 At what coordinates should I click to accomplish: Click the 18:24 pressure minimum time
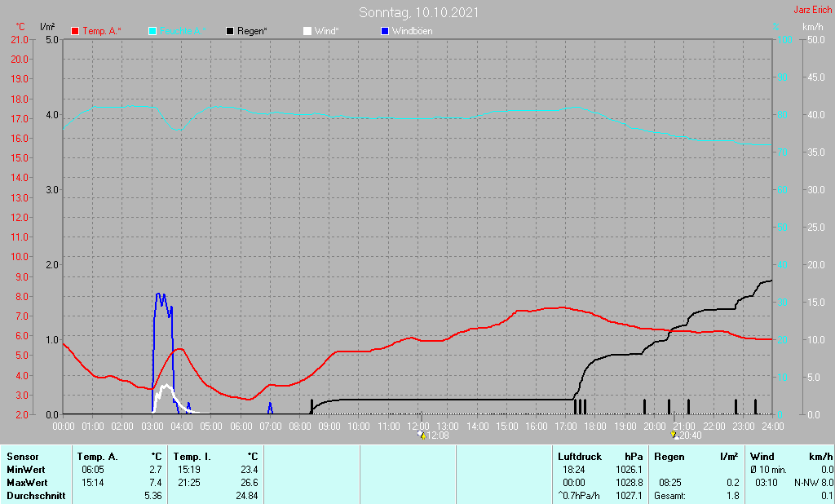pos(573,470)
